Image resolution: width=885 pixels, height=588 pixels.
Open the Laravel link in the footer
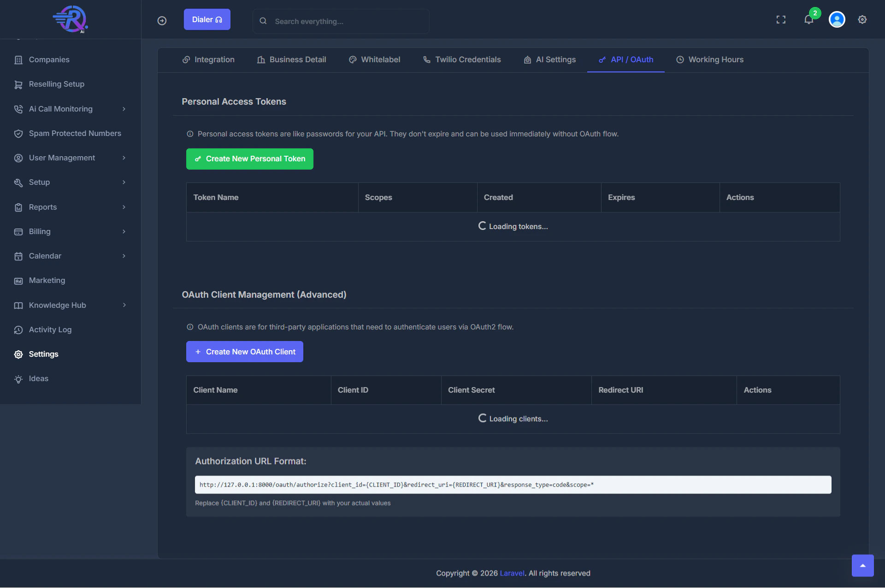point(512,573)
